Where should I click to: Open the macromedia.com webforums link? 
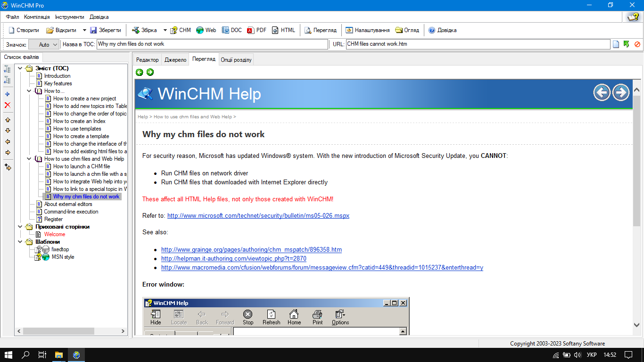click(322, 268)
